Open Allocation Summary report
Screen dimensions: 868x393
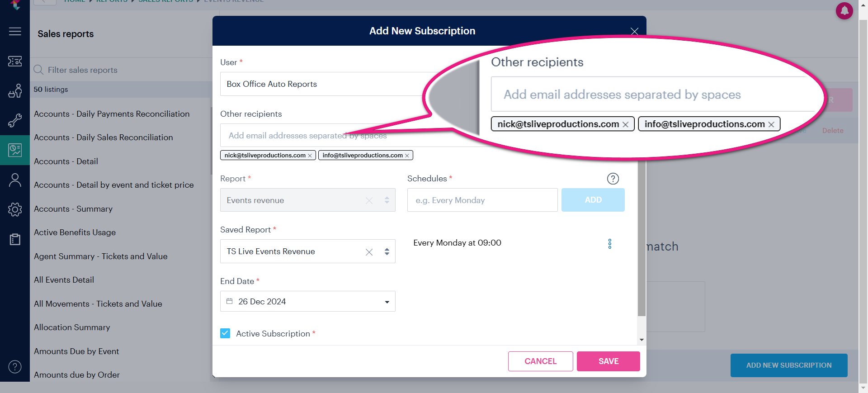click(72, 327)
